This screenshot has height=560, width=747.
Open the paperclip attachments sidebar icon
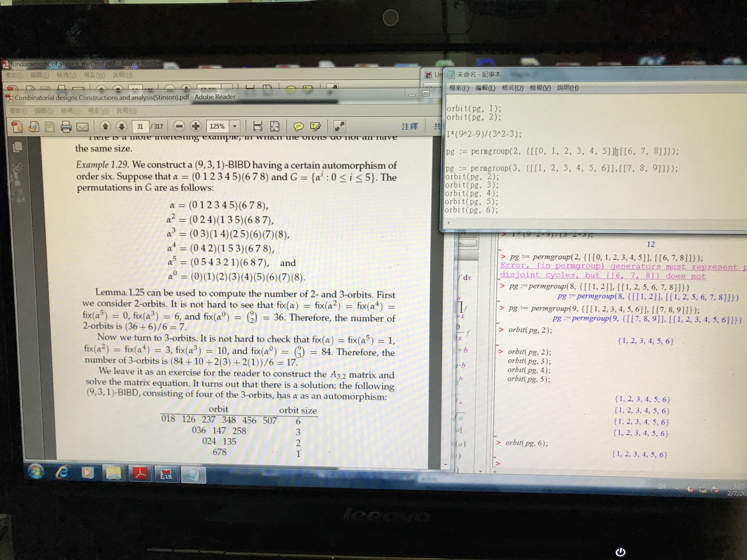click(18, 169)
